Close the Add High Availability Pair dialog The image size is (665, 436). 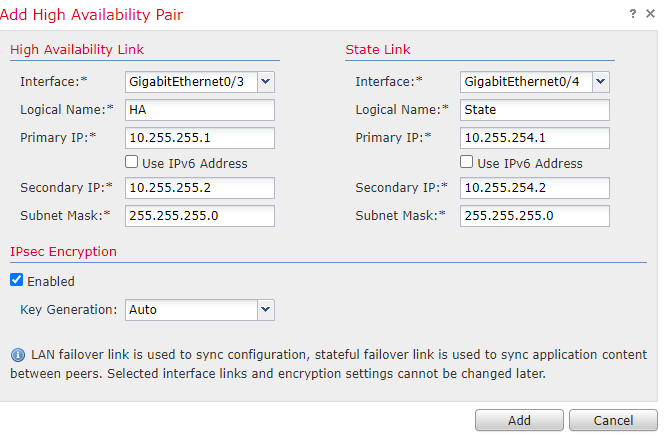point(650,14)
